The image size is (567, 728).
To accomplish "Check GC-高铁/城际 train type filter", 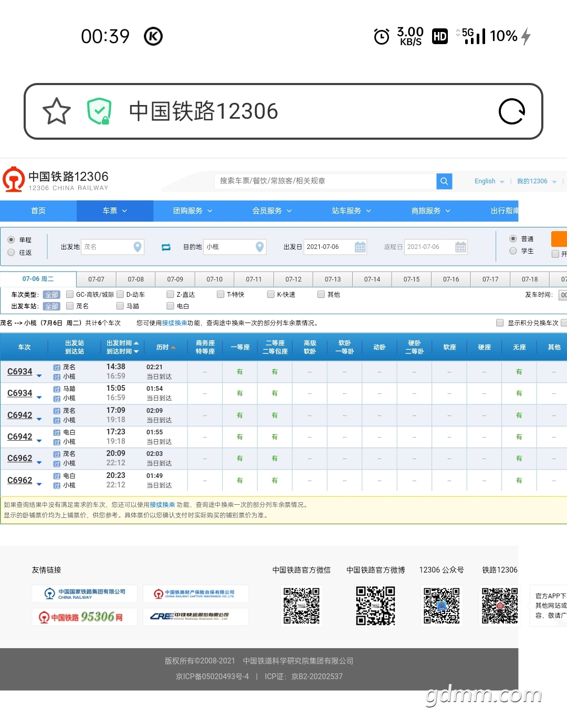I will coord(70,295).
